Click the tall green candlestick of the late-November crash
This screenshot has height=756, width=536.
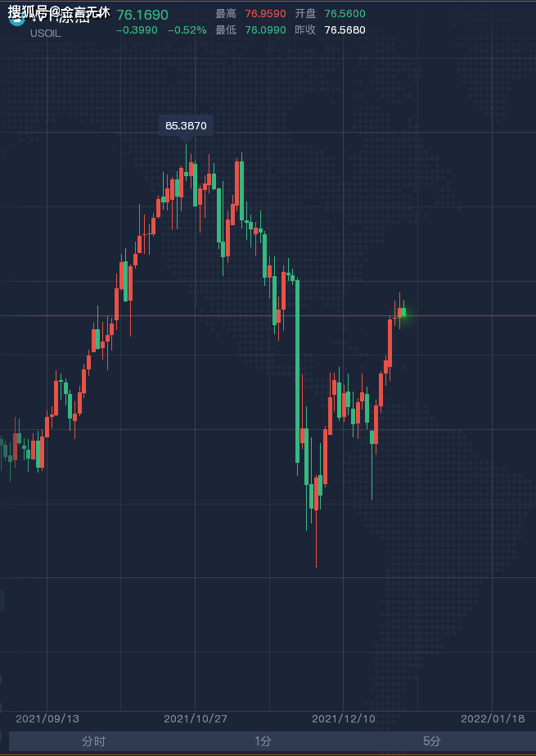click(x=298, y=371)
